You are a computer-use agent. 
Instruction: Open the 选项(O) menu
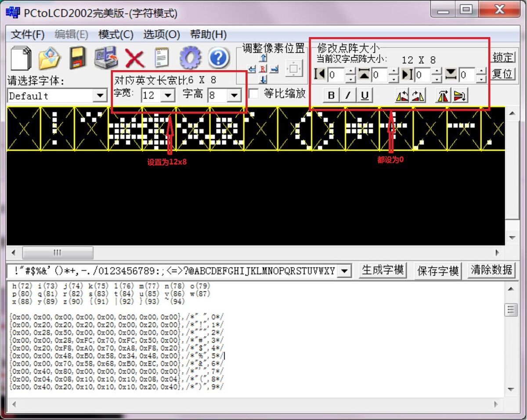(161, 35)
